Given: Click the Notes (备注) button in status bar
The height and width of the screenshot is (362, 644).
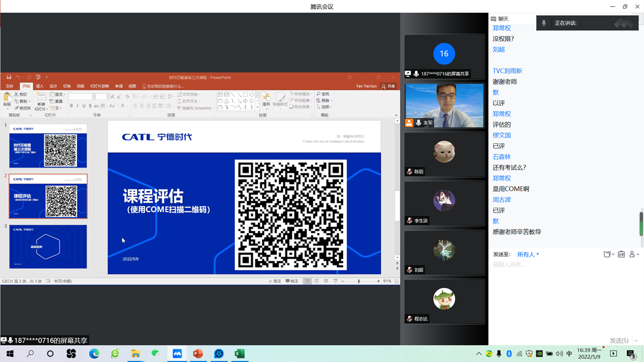Looking at the screenshot, I should [x=275, y=281].
